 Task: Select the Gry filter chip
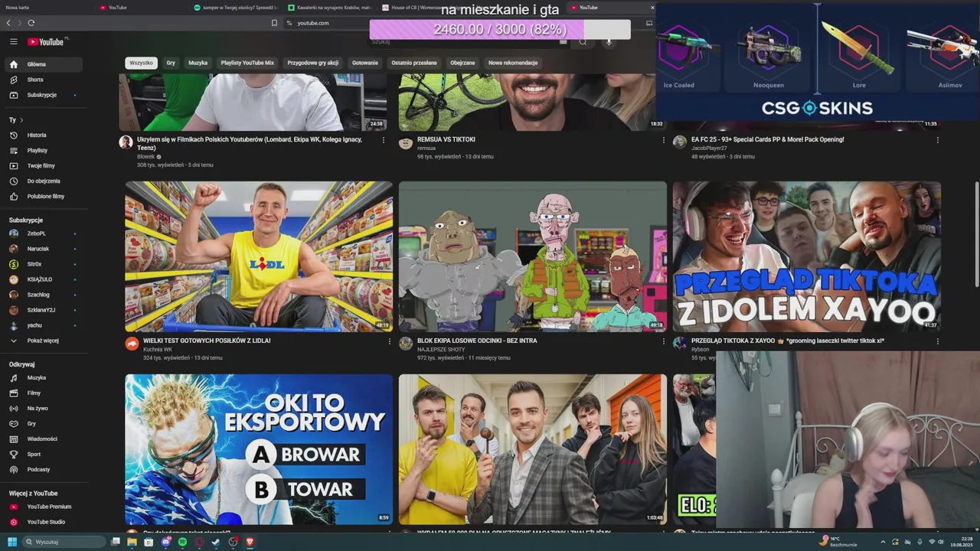[171, 63]
